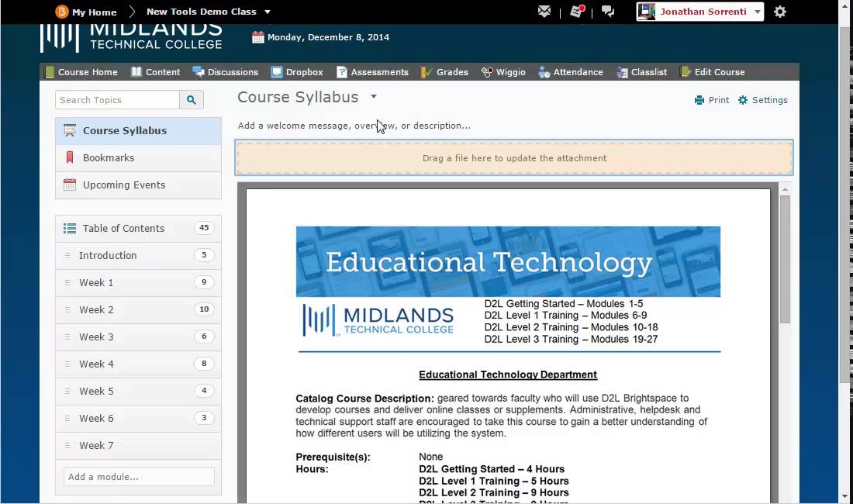Select the Introduction module

138,256
